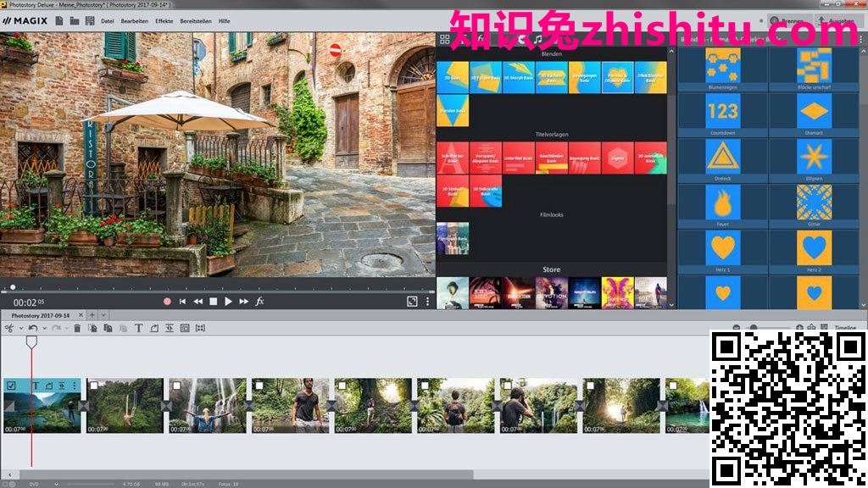This screenshot has width=868, height=488.
Task: Check the eighth photo with sun flare checkbox
Action: click(591, 385)
